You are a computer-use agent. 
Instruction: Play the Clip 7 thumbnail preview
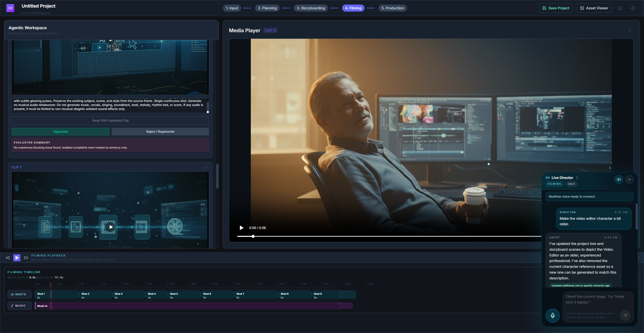pyautogui.click(x=111, y=227)
